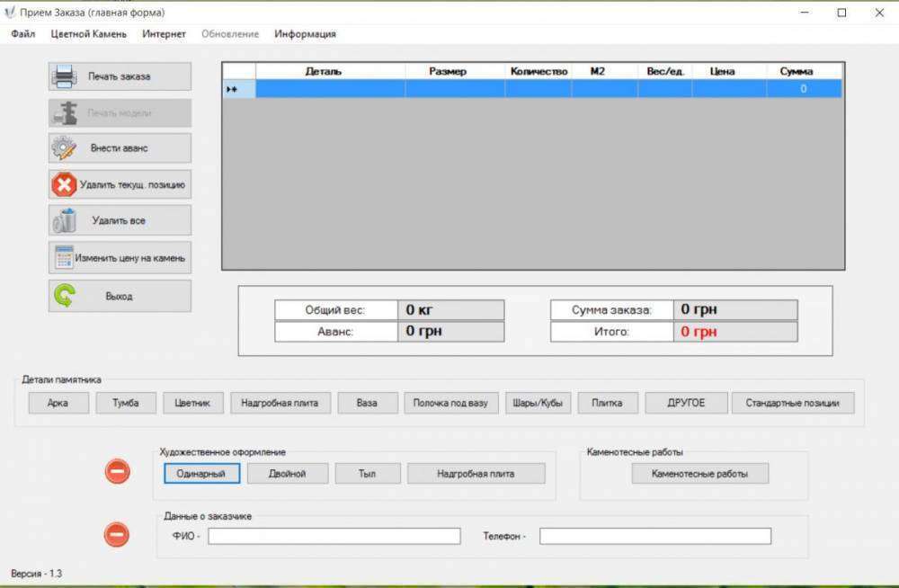Open the Обновление menu
Viewport: 899px width, 588px height.
click(x=230, y=34)
